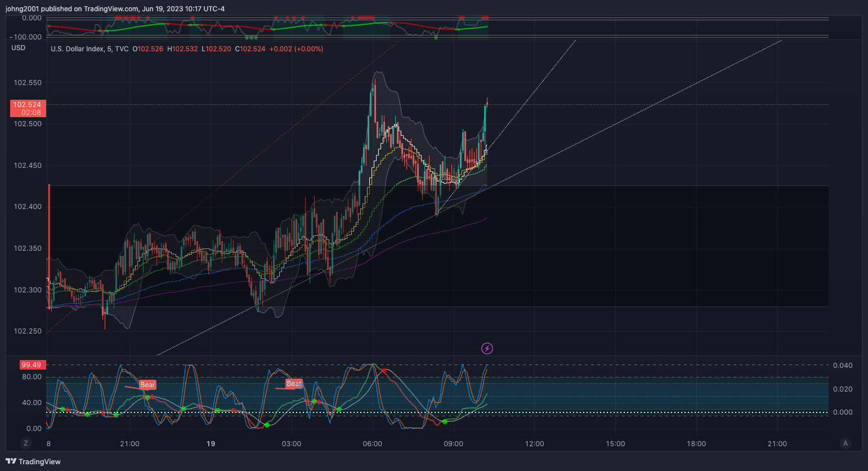Click the 102.350 price axis label
The height and width of the screenshot is (471, 868).
[28, 248]
